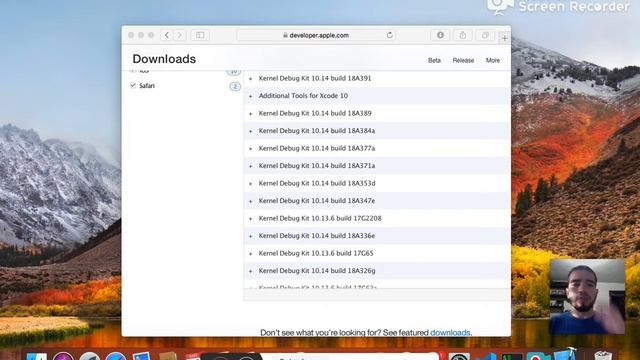Screen dimensions: 640x360
Task: Open the Share menu icon
Action: 462,35
